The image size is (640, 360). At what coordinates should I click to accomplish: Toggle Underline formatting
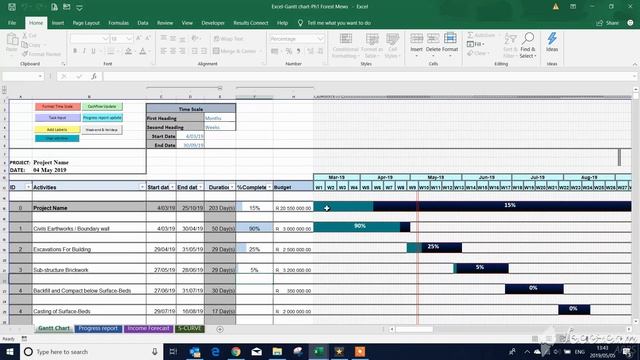click(x=93, y=51)
